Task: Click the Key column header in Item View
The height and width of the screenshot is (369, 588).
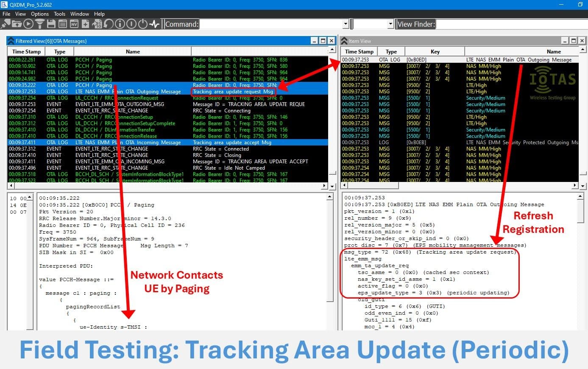Action: tap(435, 52)
